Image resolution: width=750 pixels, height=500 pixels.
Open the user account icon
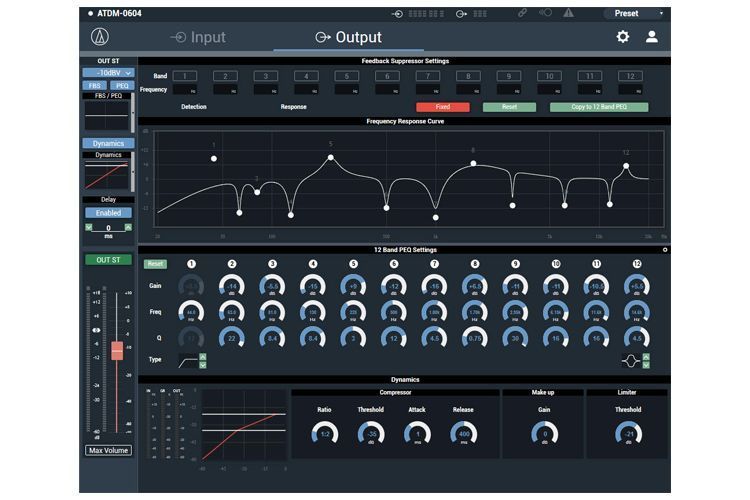click(651, 37)
